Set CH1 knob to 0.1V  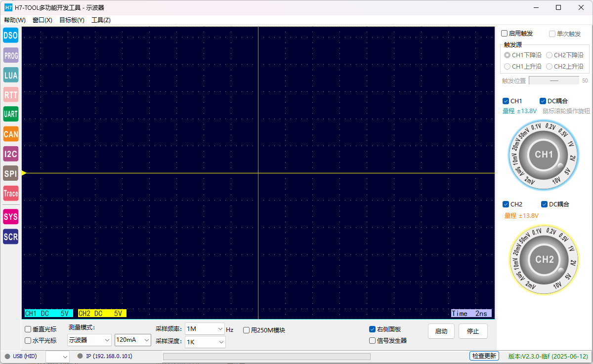536,127
